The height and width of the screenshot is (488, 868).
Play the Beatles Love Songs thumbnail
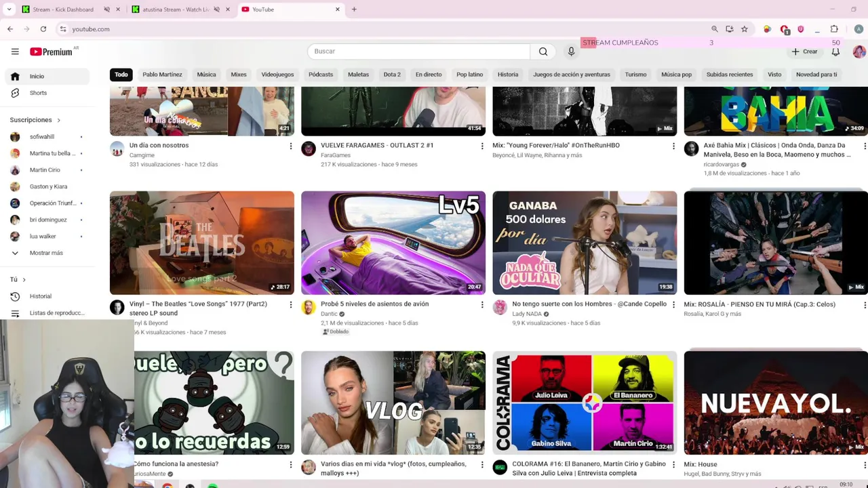coord(202,243)
